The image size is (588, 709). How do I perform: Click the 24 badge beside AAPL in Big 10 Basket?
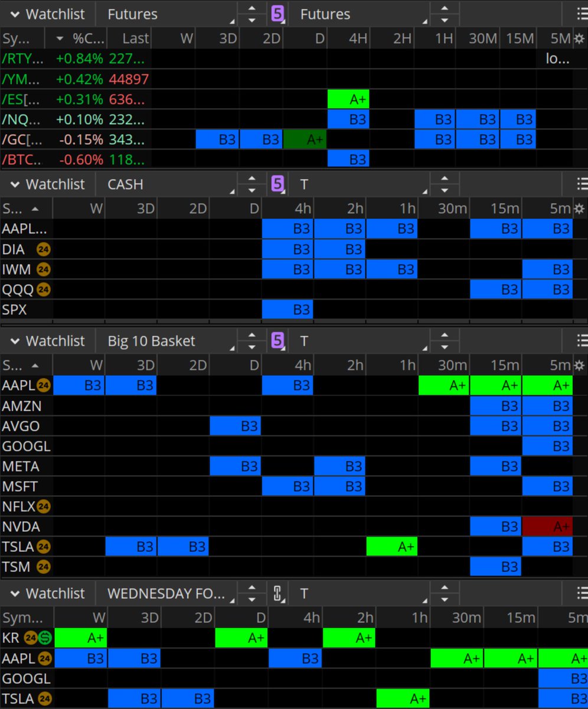click(45, 386)
